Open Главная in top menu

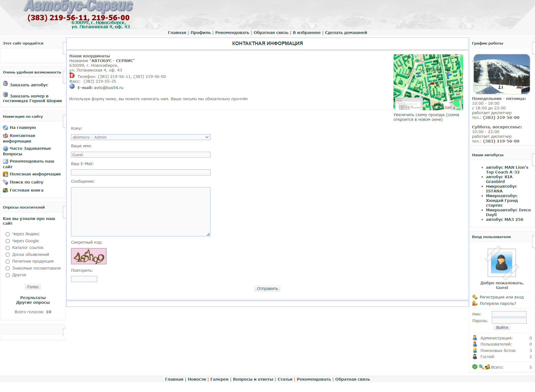pos(177,33)
